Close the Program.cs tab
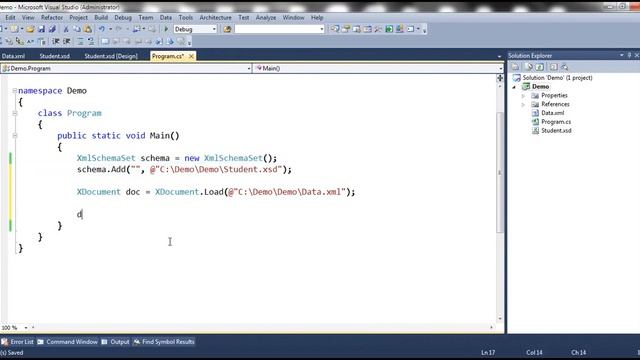Image resolution: width=640 pixels, height=360 pixels. point(191,56)
